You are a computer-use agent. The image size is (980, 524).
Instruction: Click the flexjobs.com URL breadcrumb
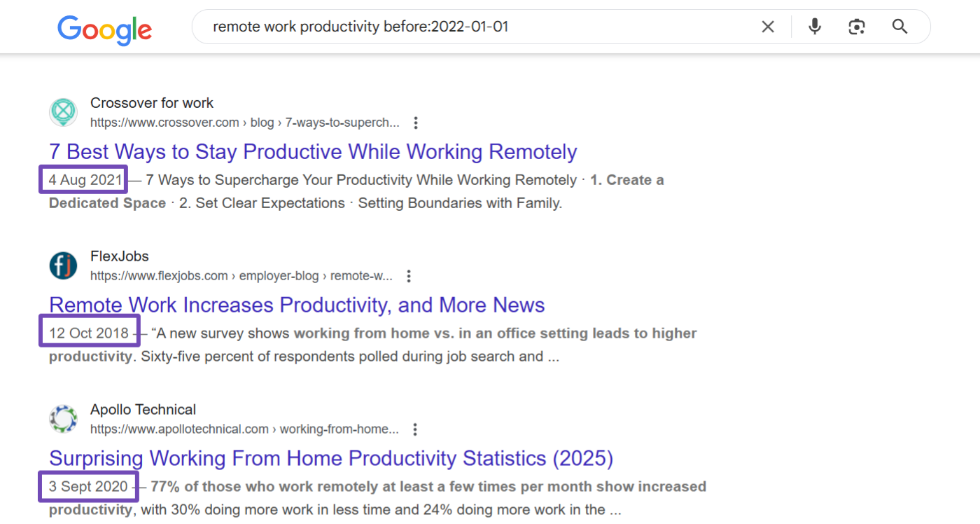pos(241,276)
